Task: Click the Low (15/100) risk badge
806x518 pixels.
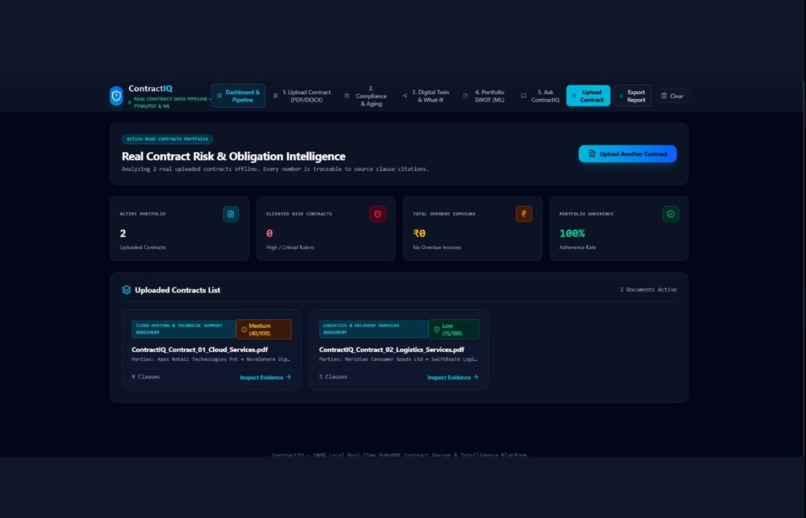Action: point(453,329)
